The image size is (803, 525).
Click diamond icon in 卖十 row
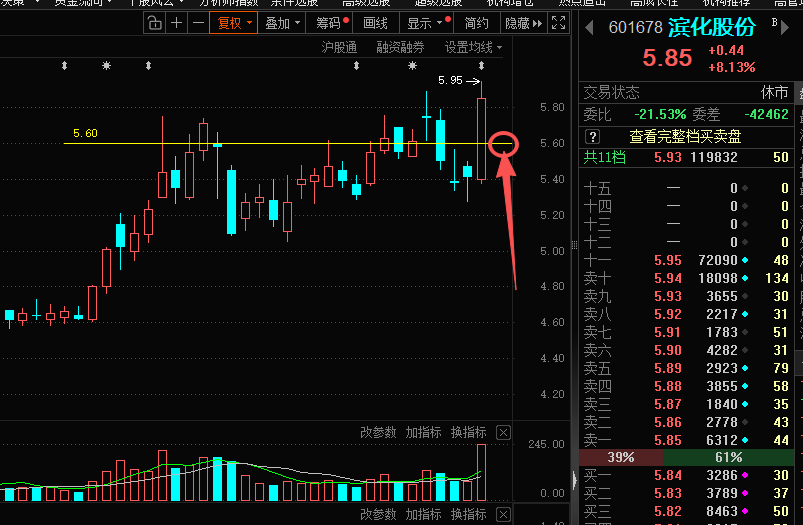pos(745,278)
